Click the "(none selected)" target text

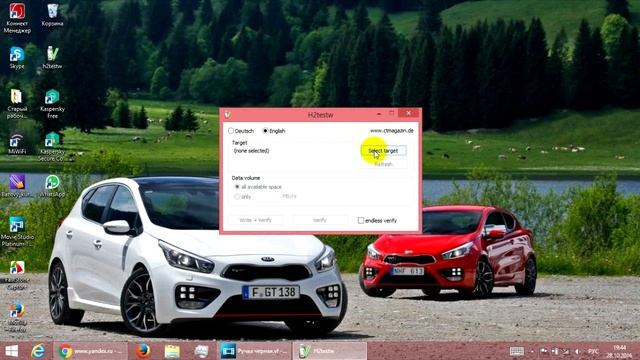click(x=251, y=151)
